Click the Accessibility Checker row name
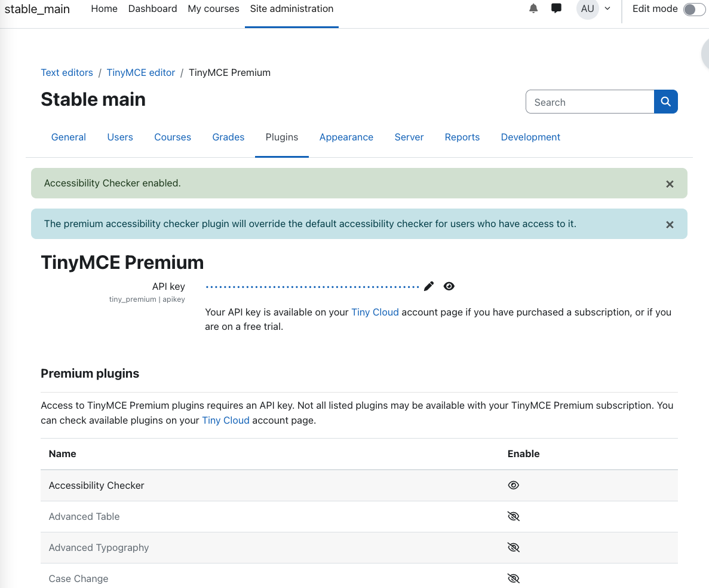709x588 pixels. (x=96, y=485)
